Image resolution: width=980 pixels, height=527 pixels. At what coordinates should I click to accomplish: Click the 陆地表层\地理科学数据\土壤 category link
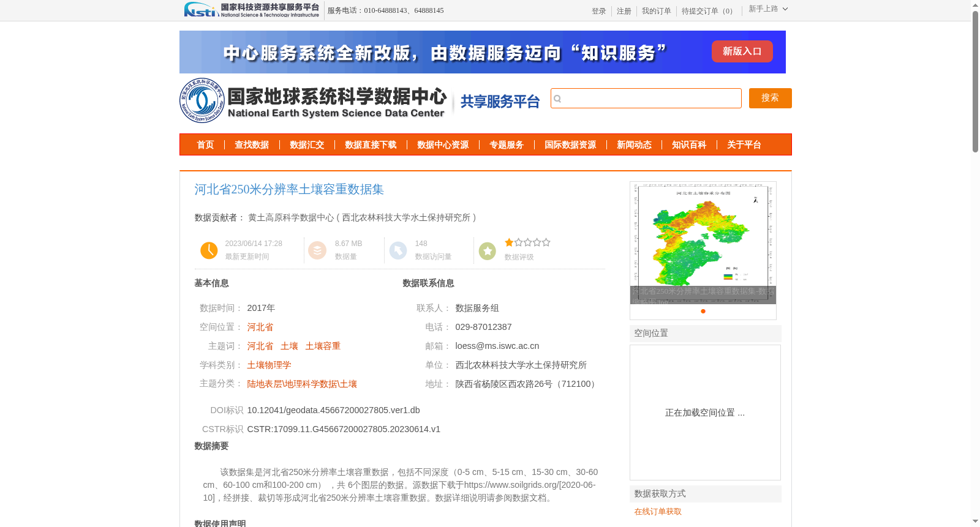302,384
